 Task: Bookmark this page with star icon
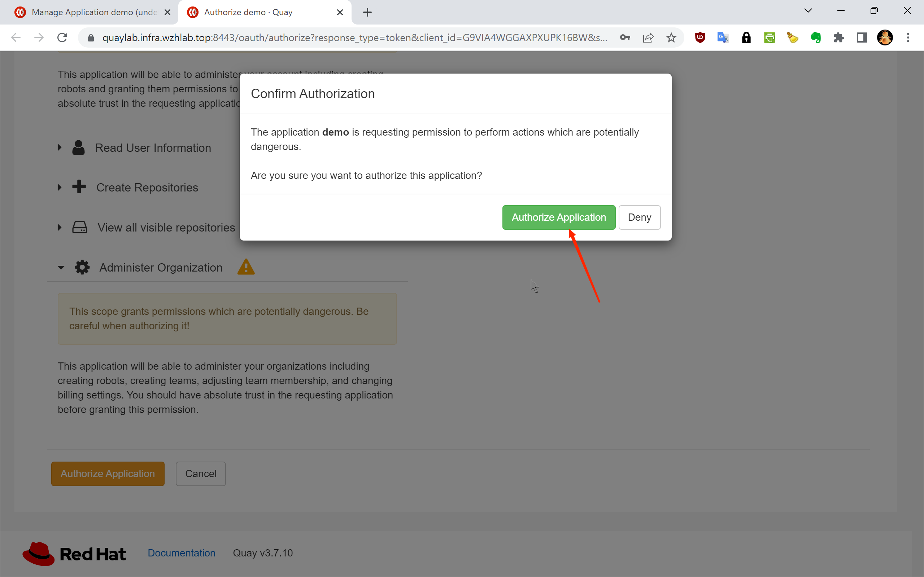(671, 38)
